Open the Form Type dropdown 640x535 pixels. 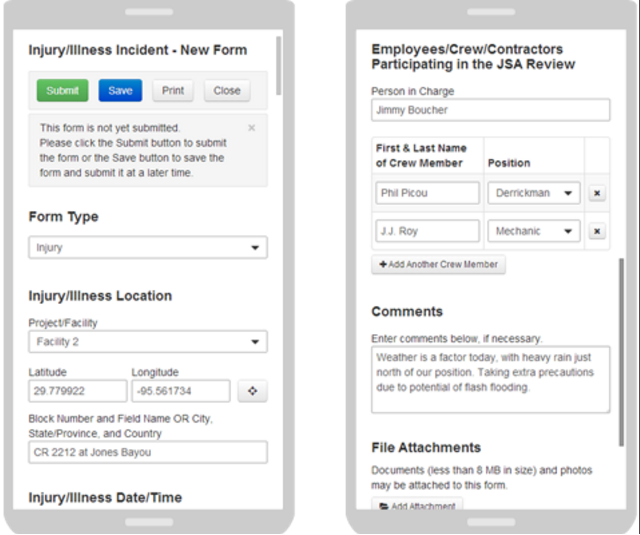tap(147, 247)
